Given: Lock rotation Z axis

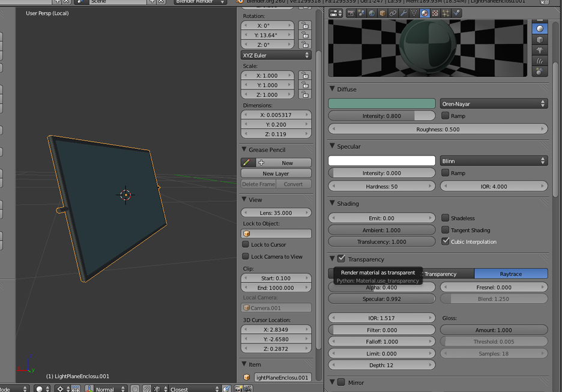Looking at the screenshot, I should pos(304,44).
